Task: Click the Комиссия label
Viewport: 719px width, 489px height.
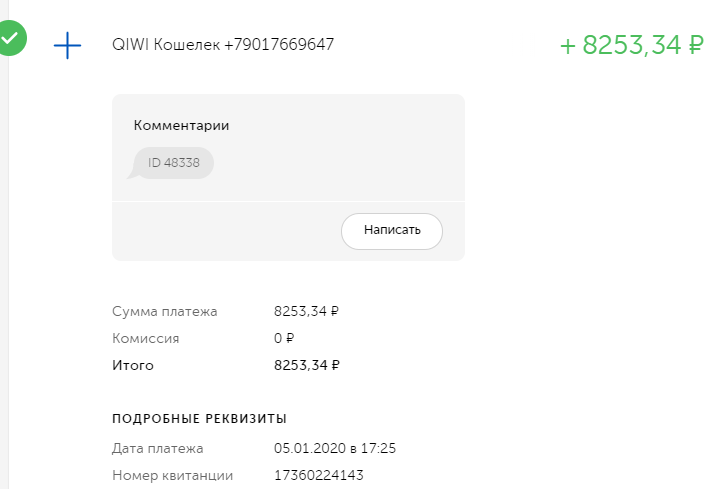Action: click(146, 338)
